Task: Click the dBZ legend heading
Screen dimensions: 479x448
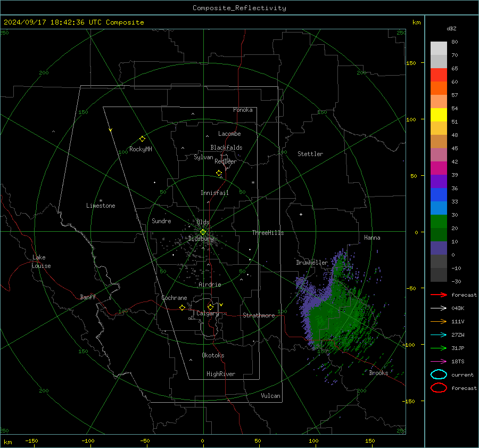Action: (x=451, y=29)
